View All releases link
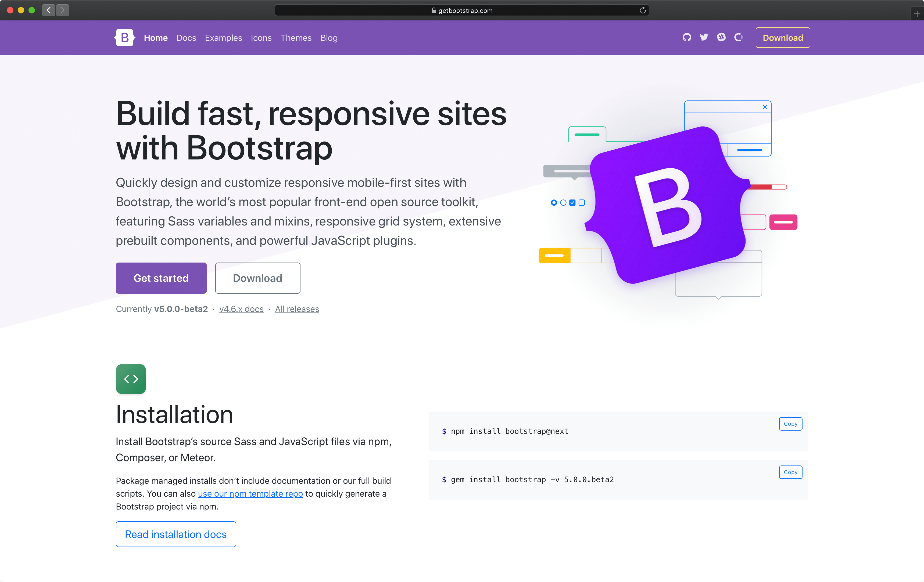This screenshot has height=582, width=924. (297, 308)
